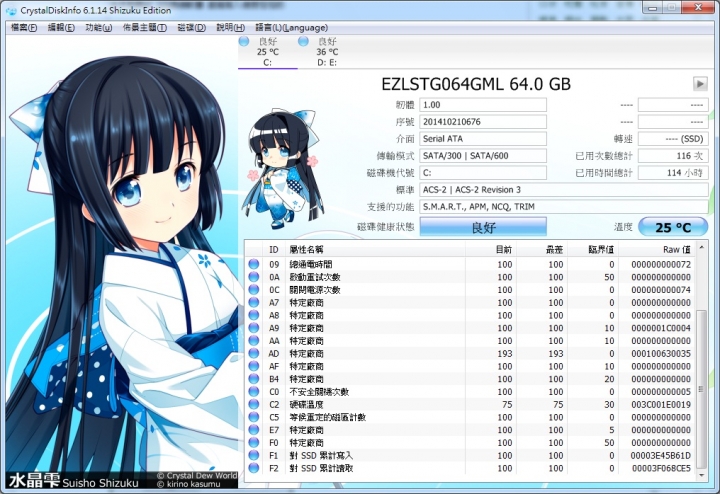Image resolution: width=720 pixels, height=494 pixels.
Task: Open the 磁碟(D) menu
Action: (x=191, y=28)
